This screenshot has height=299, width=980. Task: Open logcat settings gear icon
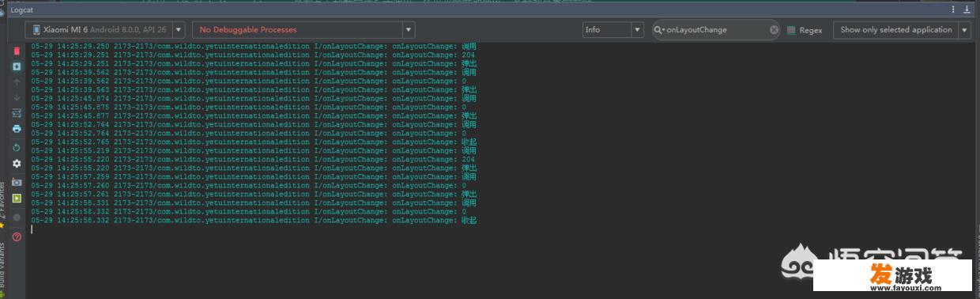(17, 163)
